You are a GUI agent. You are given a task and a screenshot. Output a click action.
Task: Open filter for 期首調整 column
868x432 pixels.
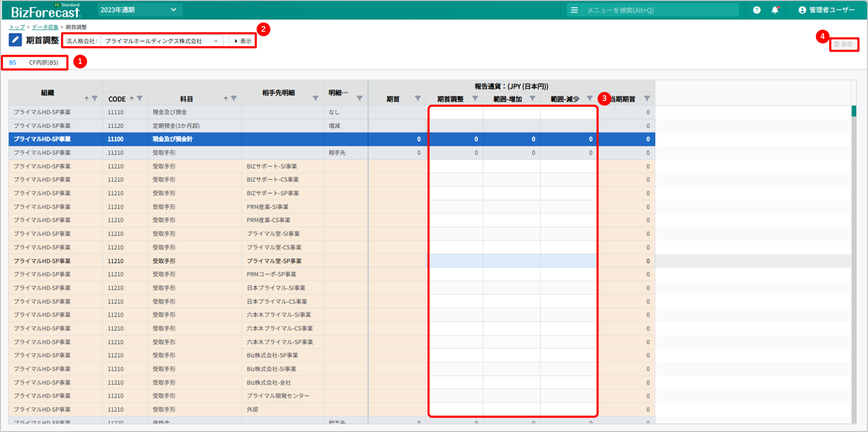(475, 99)
